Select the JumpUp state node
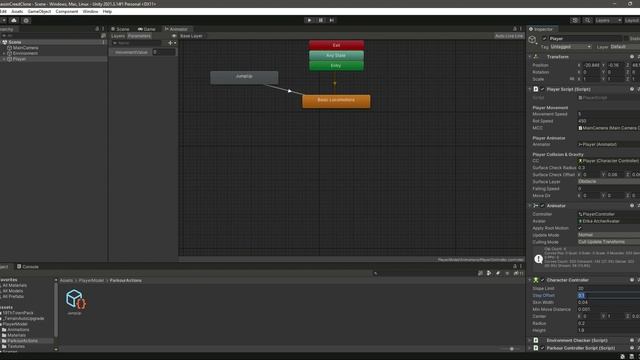This screenshot has height=360, width=640. point(244,77)
